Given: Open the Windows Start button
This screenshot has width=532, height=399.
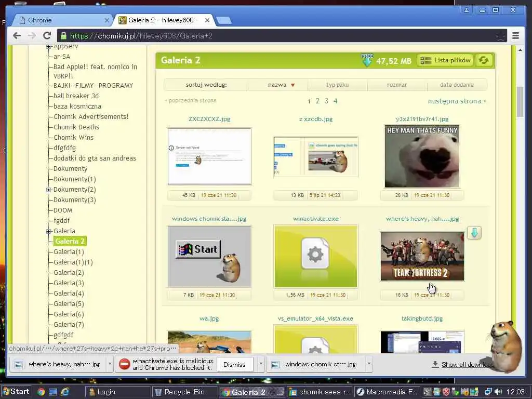Looking at the screenshot, I should pyautogui.click(x=16, y=392).
